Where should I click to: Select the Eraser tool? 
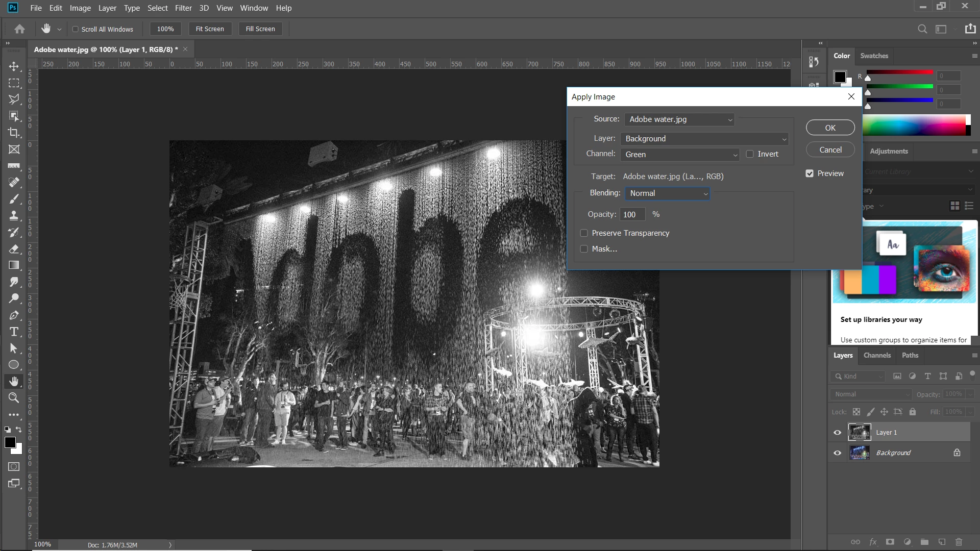[14, 249]
